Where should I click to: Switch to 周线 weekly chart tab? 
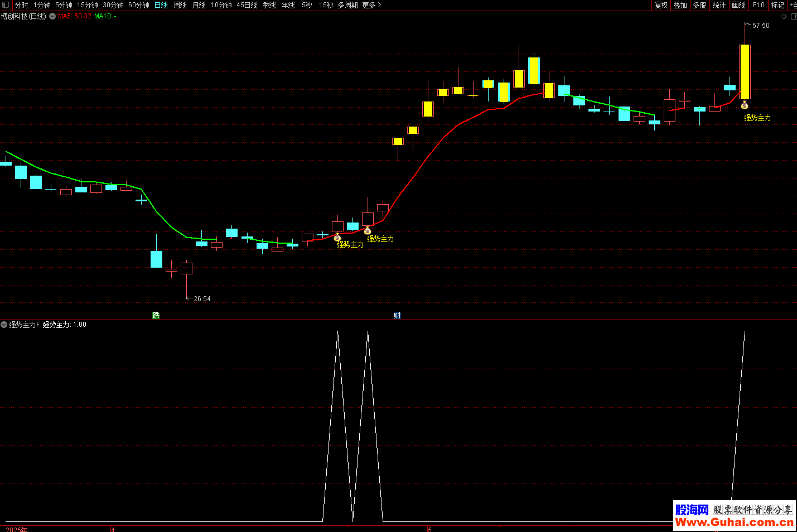[x=180, y=5]
